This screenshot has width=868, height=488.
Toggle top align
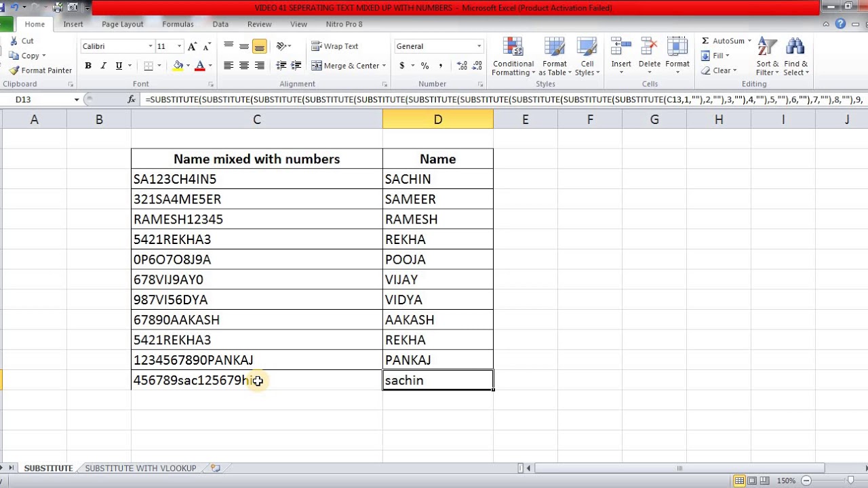coord(229,46)
